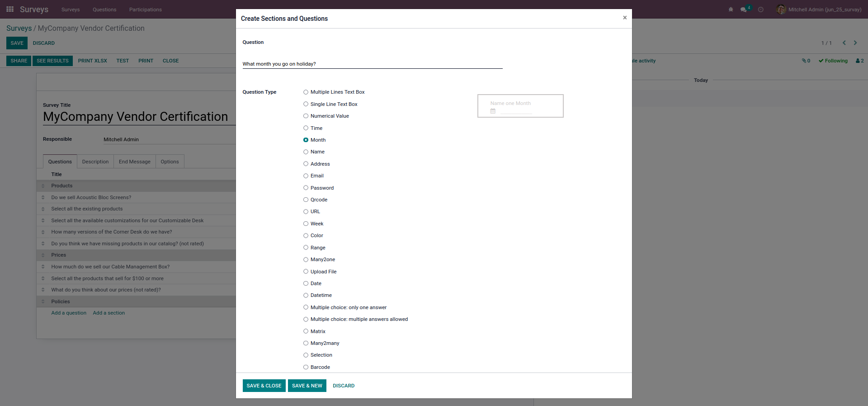Switch to the End Message tab
868x406 pixels.
coord(135,162)
